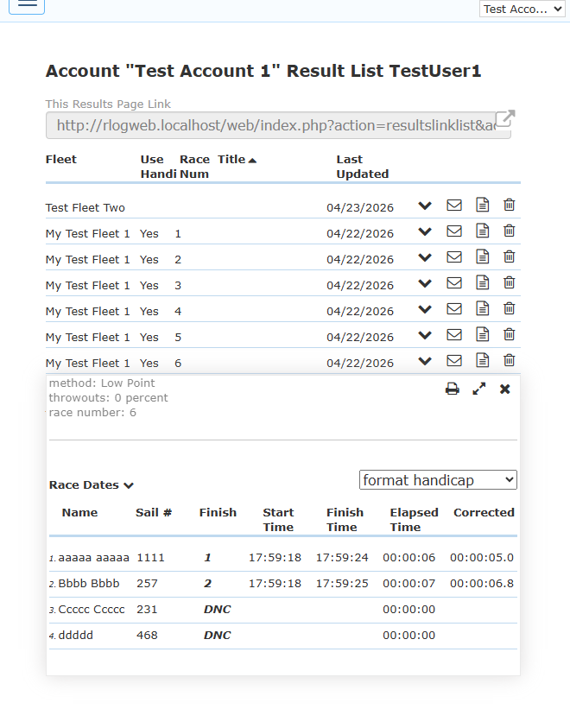Click the aaaaa aaaaa competitor name
This screenshot has width=570, height=728.
(x=94, y=558)
